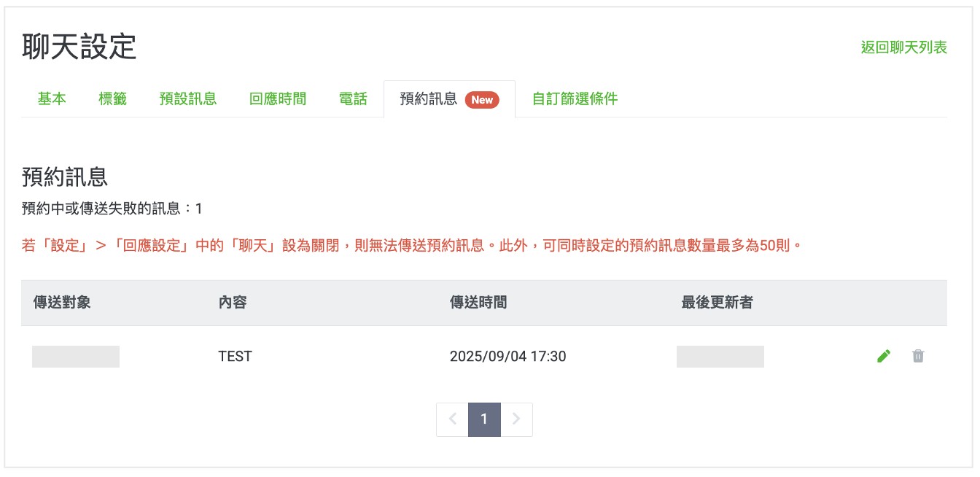980x477 pixels.
Task: Click the previous page arrow in pagination
Action: (452, 419)
